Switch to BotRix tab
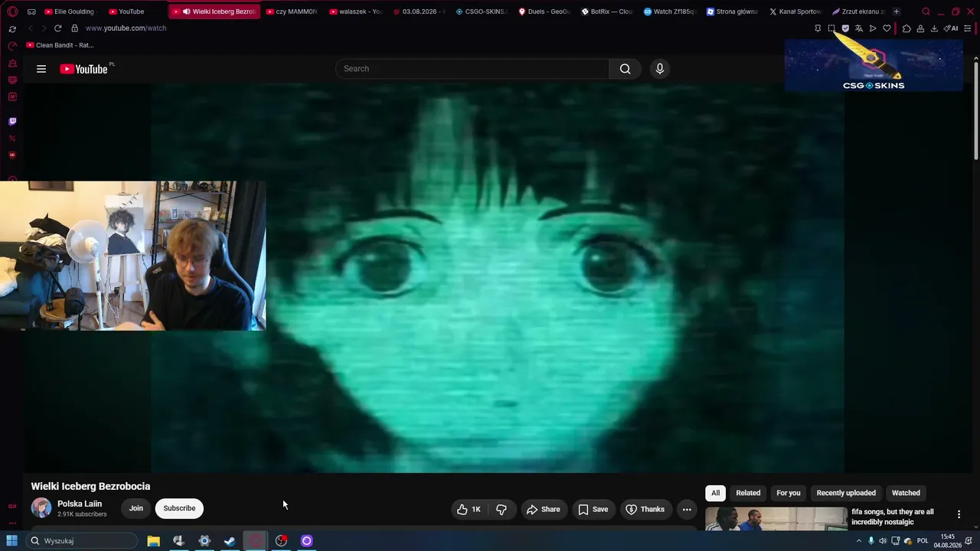The image size is (980, 551). 607,11
